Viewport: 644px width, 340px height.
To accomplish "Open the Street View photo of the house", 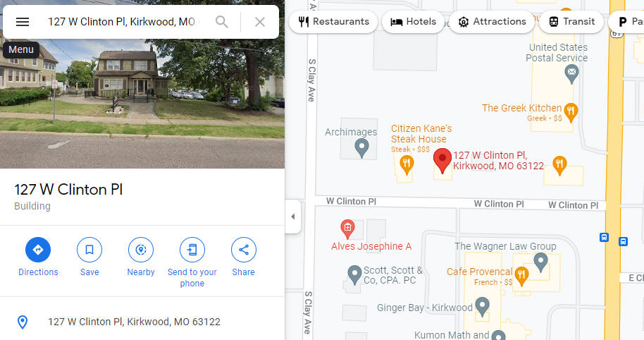I will tap(142, 103).
